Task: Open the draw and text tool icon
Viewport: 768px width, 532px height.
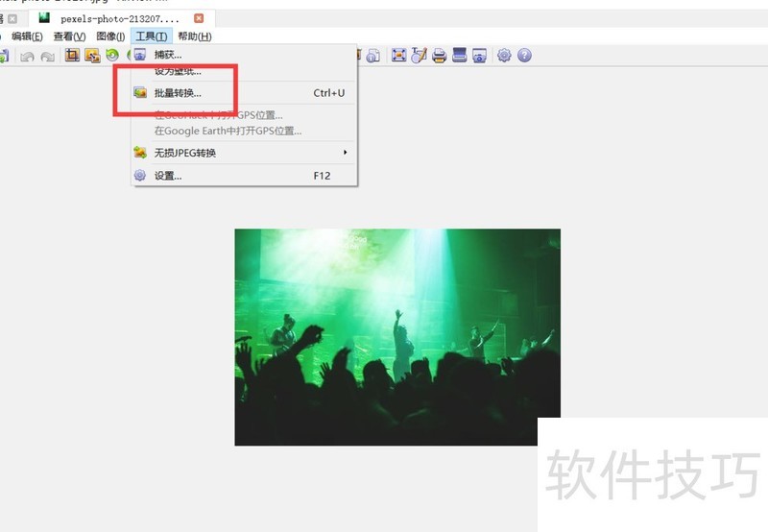Action: pos(419,56)
